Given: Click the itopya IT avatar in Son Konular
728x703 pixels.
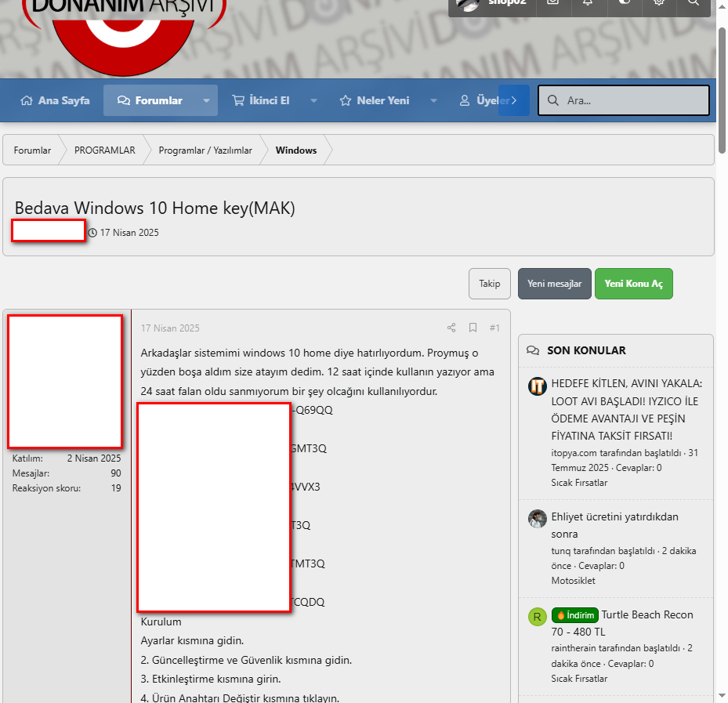Looking at the screenshot, I should click(x=537, y=386).
